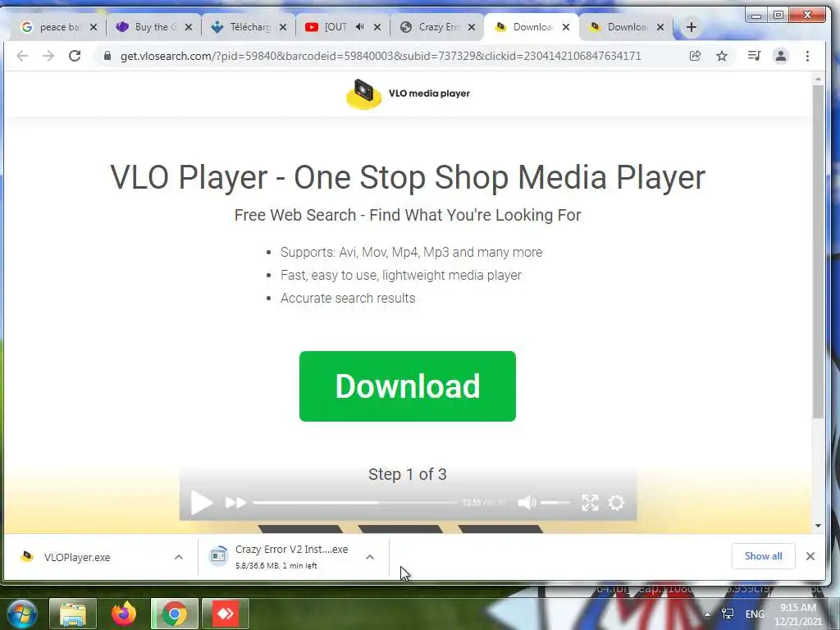Click the play button on the player graphic
This screenshot has width=840, height=630.
click(x=202, y=503)
